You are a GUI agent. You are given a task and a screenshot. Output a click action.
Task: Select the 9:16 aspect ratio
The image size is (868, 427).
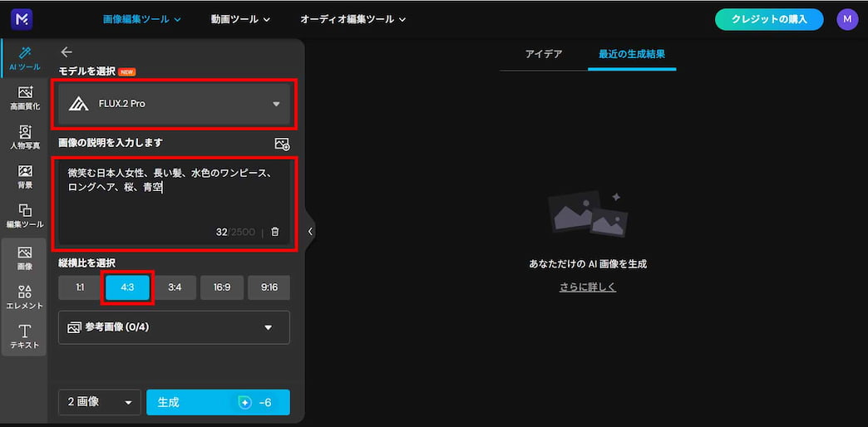point(269,287)
